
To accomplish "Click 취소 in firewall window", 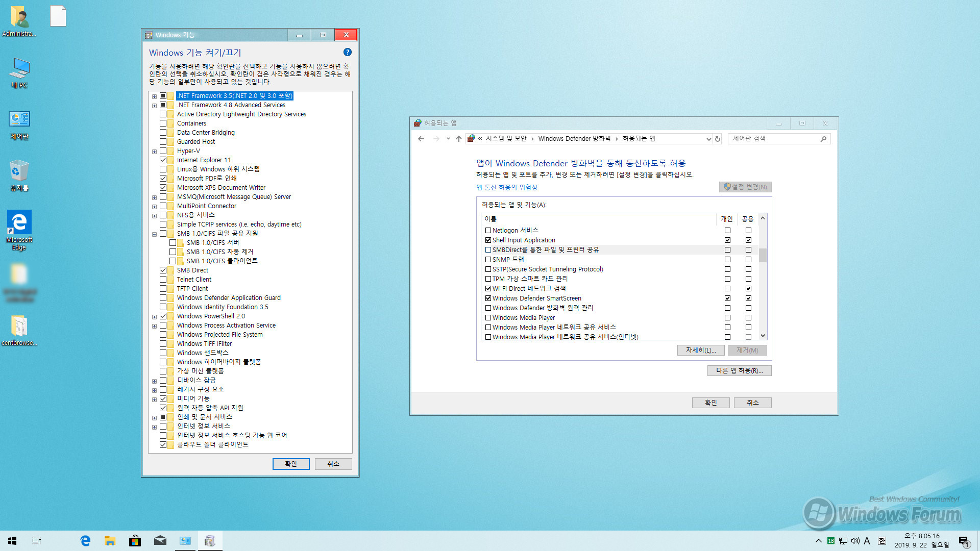I will pyautogui.click(x=752, y=403).
